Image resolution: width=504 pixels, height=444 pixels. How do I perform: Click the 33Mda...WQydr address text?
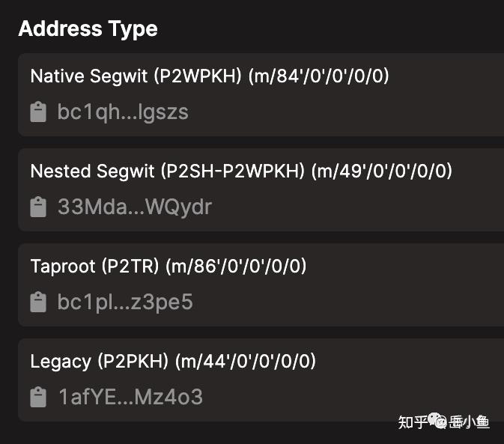(x=135, y=207)
